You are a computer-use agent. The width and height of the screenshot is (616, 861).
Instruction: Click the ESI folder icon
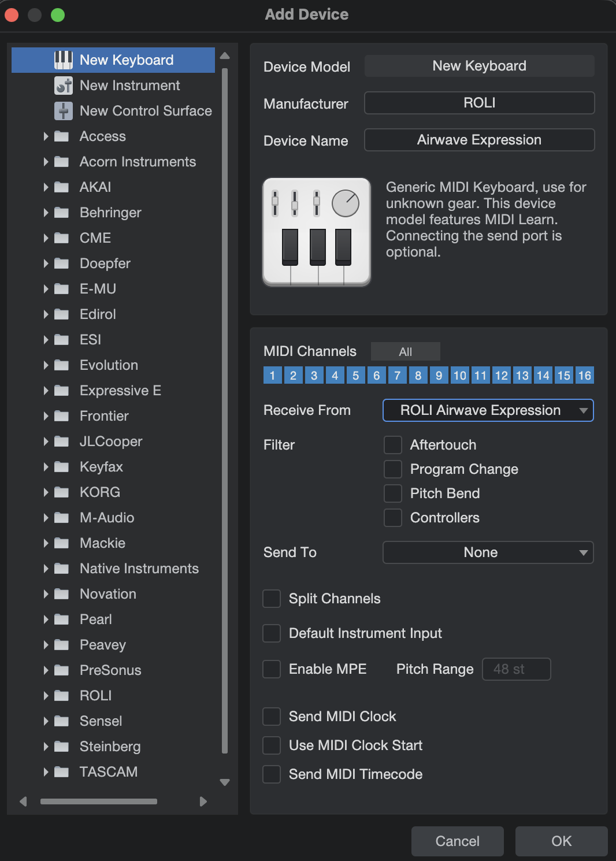point(61,340)
